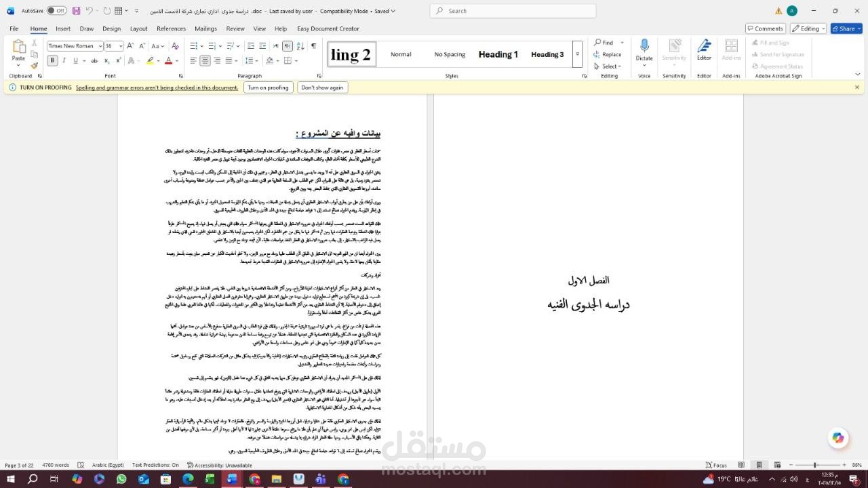The width and height of the screenshot is (868, 488).
Task: Set right-to-left text direction
Action: coord(288,46)
